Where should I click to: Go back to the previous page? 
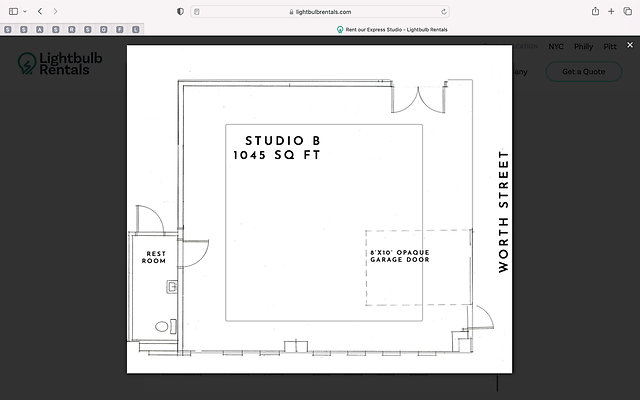click(40, 11)
